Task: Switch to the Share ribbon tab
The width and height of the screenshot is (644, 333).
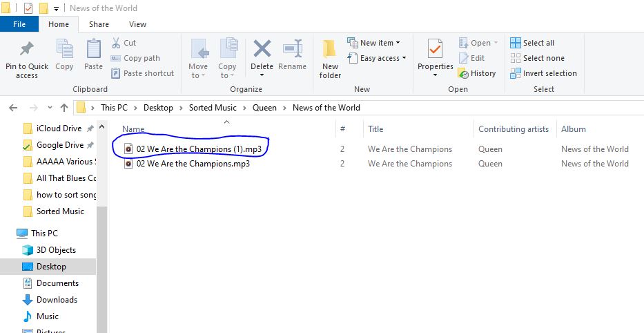Action: [99, 24]
